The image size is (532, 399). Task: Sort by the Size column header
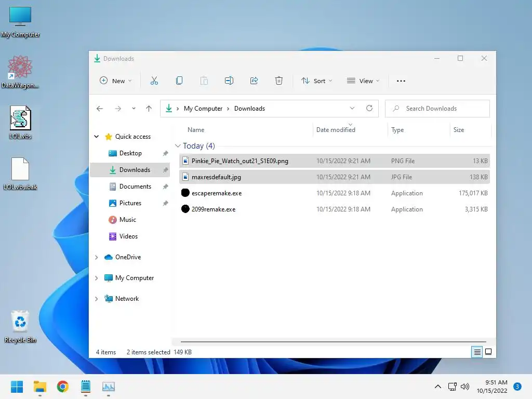(x=459, y=129)
